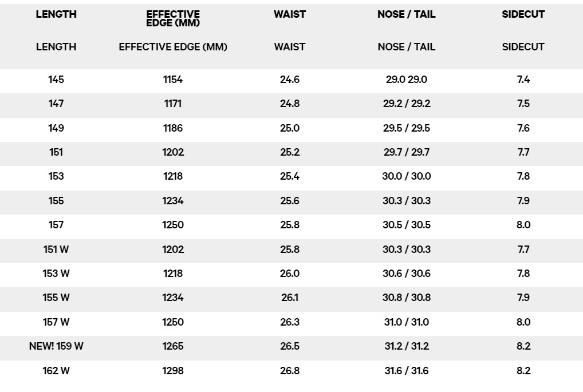Viewport: 583px width, 392px height.
Task: Click the bold WAIST column header
Action: 290,14
